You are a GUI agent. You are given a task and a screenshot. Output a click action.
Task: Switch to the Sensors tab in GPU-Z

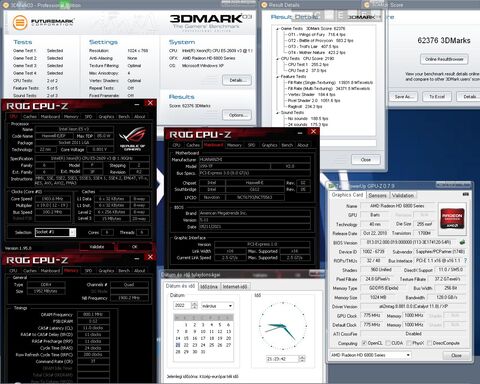click(x=378, y=195)
